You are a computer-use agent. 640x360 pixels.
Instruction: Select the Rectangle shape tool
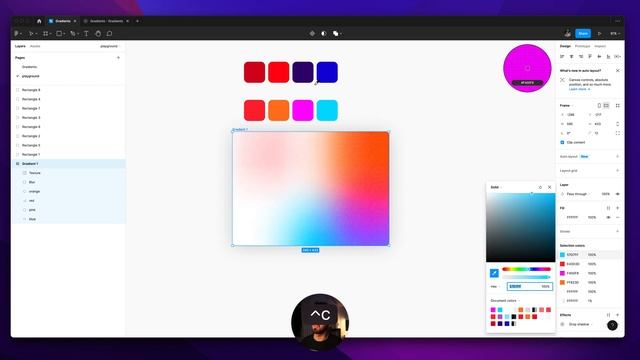click(x=59, y=33)
